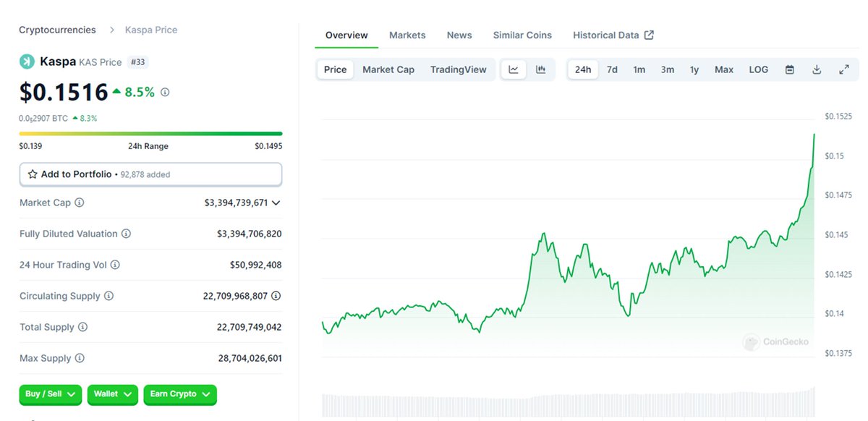The height and width of the screenshot is (421, 868).
Task: Open the Total Supply info icon
Action: point(82,327)
